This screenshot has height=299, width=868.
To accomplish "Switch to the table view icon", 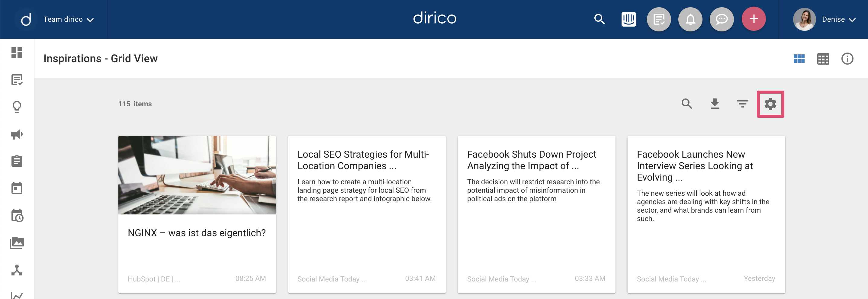I will pos(823,59).
